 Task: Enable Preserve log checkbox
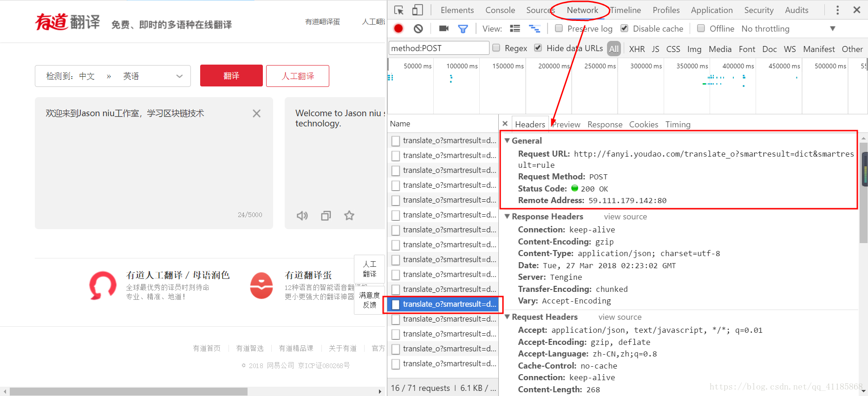(x=559, y=28)
